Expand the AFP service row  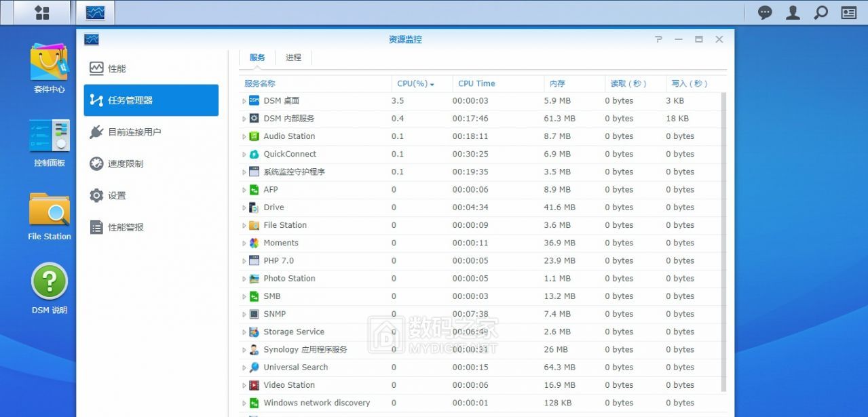click(244, 190)
